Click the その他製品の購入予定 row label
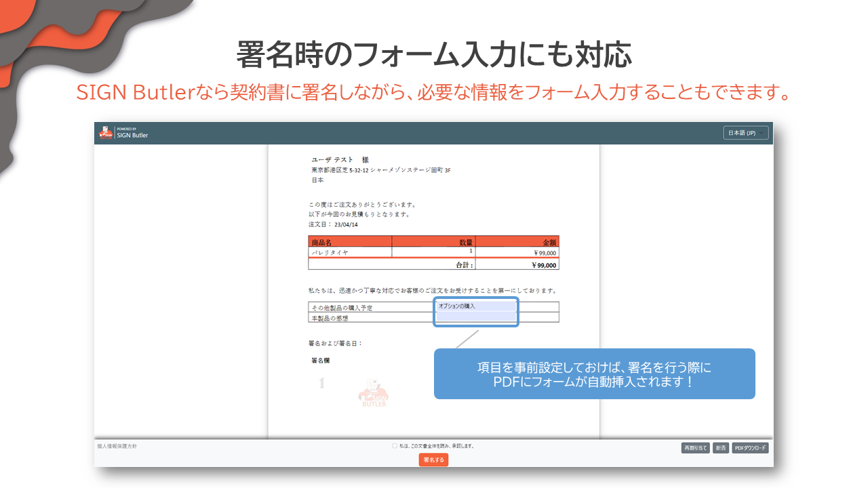Image resolution: width=868 pixels, height=488 pixels. 341,308
